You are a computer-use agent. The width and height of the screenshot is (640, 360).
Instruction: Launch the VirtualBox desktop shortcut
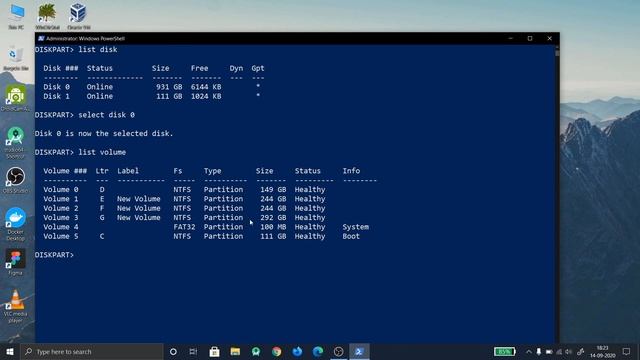pos(78,16)
